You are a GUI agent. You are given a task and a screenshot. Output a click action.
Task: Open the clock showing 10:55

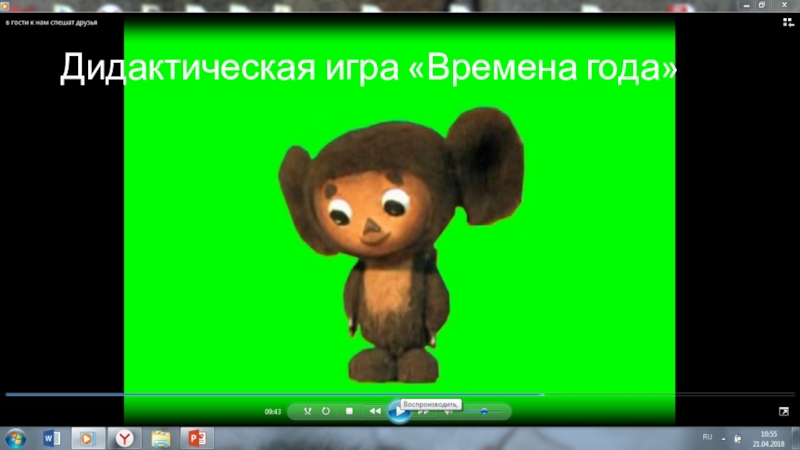click(768, 439)
